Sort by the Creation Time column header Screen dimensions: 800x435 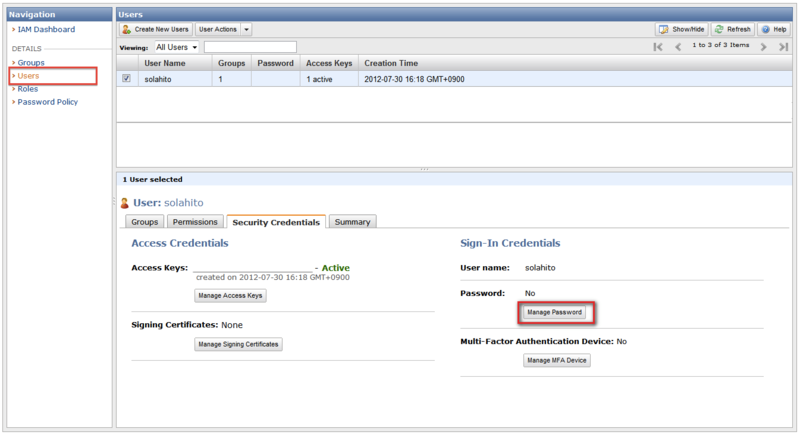tap(575, 63)
